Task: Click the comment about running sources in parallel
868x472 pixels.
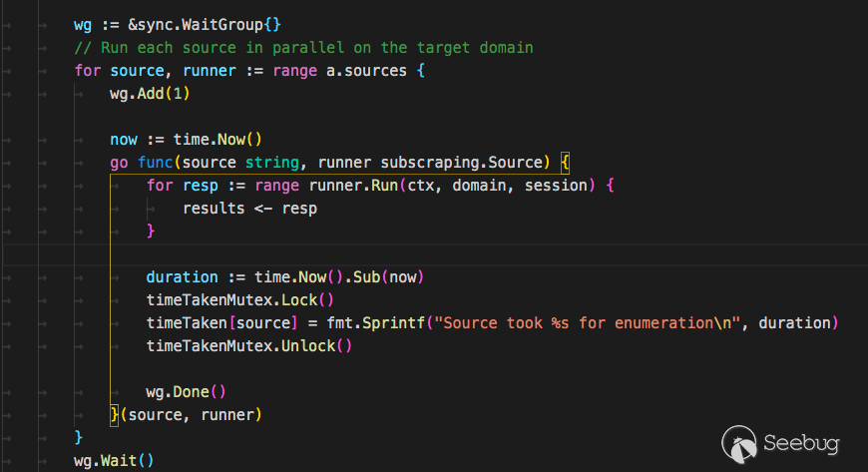Action: [303, 47]
